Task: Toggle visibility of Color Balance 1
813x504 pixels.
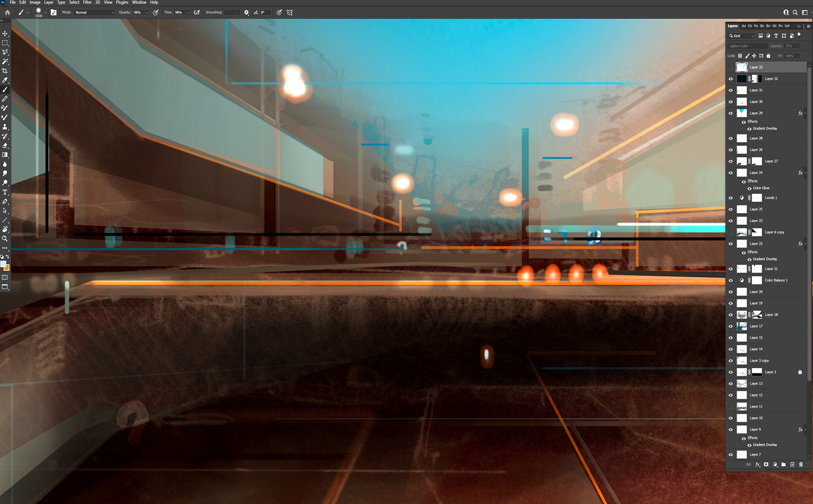Action: pyautogui.click(x=731, y=281)
